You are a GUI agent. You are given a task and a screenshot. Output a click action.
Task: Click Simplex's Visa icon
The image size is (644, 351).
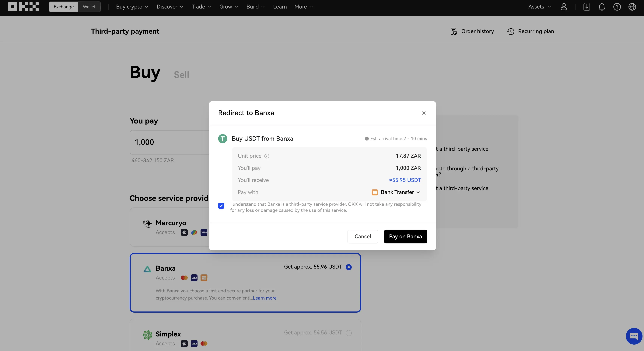coord(194,343)
